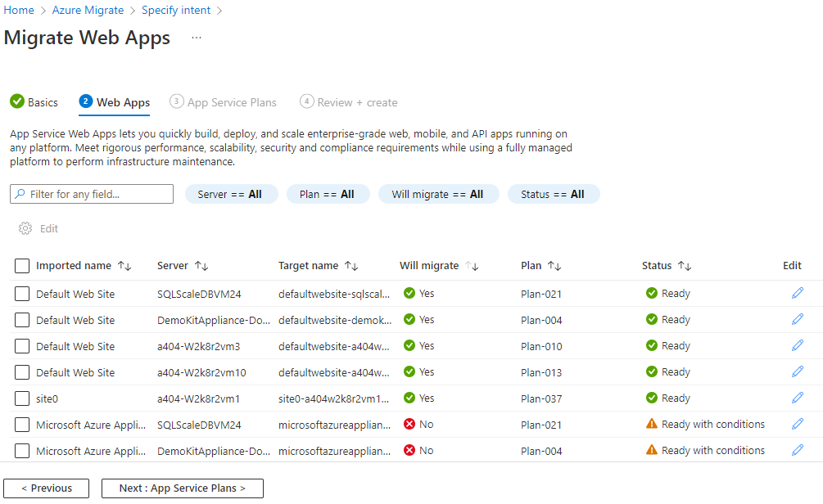823x504 pixels.
Task: Click the pencil edit icon for site0 row
Action: [x=797, y=398]
